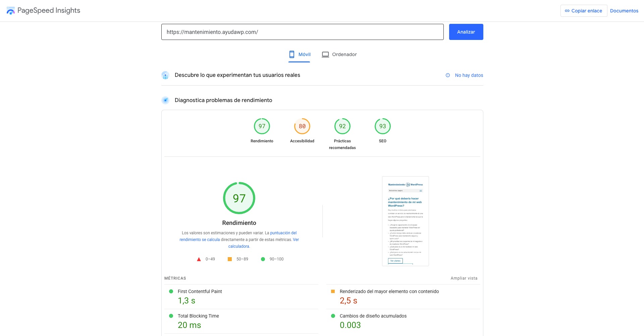Open the No hay datos link
This screenshot has height=336, width=644.
[x=469, y=75]
